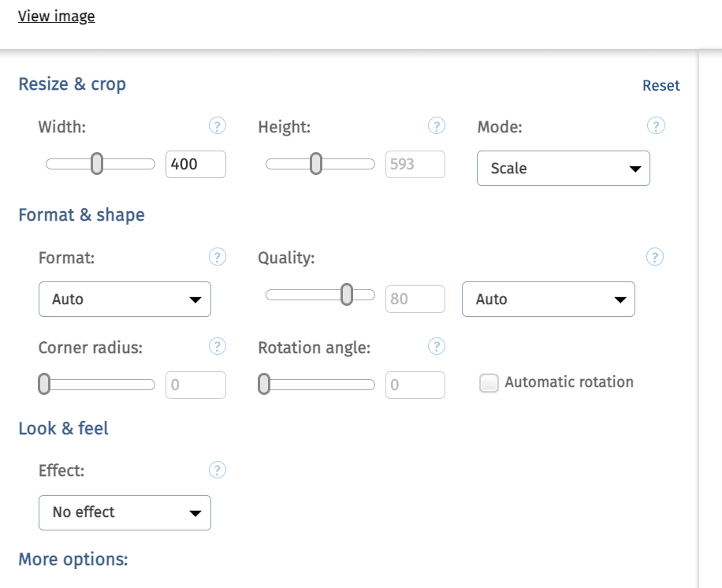Screen dimensions: 722x588
Task: Open the Quality Auto dropdown
Action: (x=548, y=300)
